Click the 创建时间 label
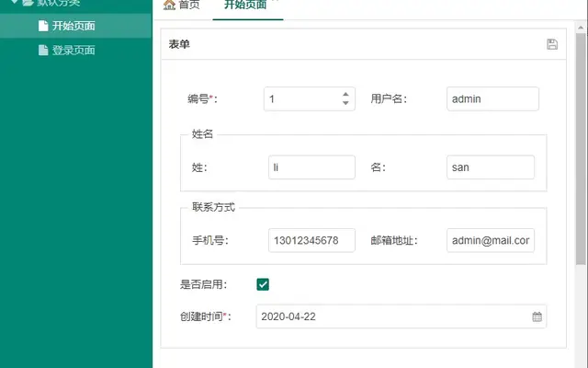 tap(205, 316)
